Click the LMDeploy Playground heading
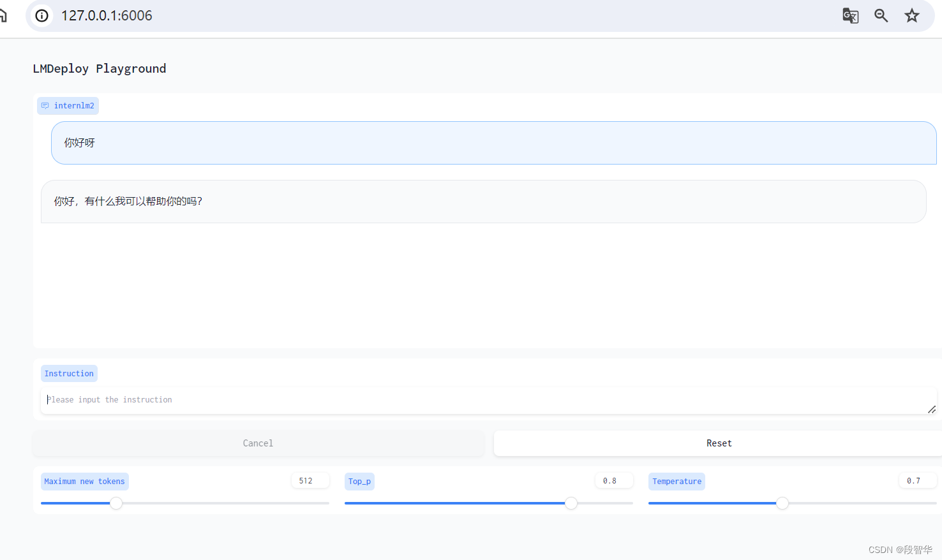The image size is (942, 560). point(100,68)
